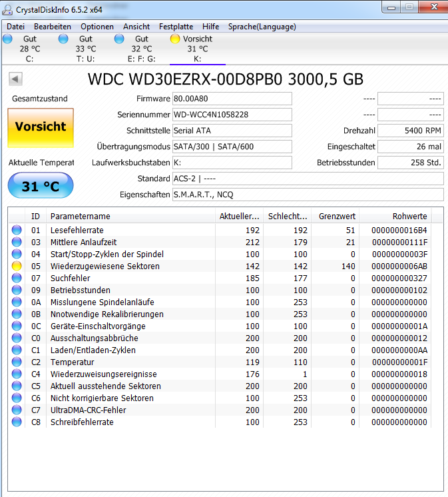Click the Übertragungsmodus field SATA/300 | SATA/600
Viewport: 448px width, 497px height.
(x=232, y=147)
